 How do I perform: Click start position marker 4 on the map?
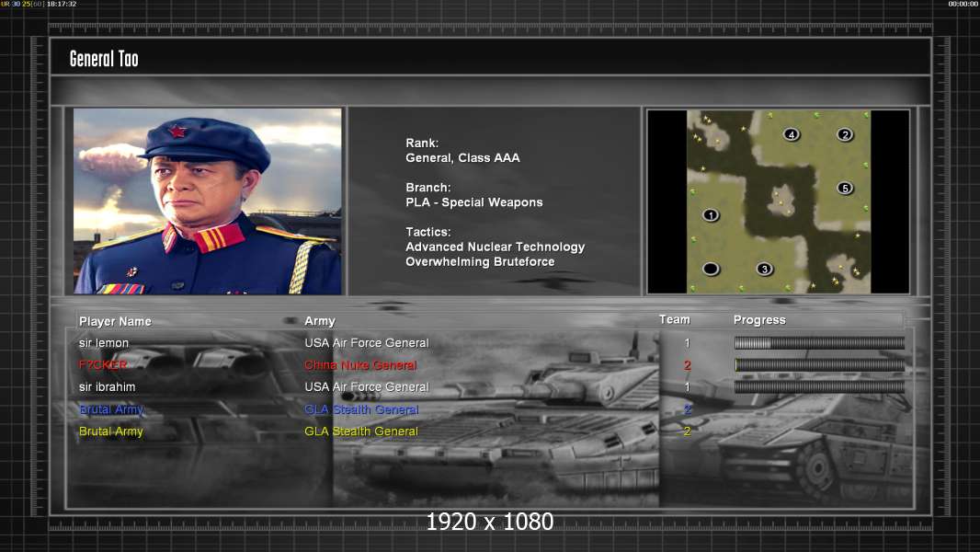[792, 134]
